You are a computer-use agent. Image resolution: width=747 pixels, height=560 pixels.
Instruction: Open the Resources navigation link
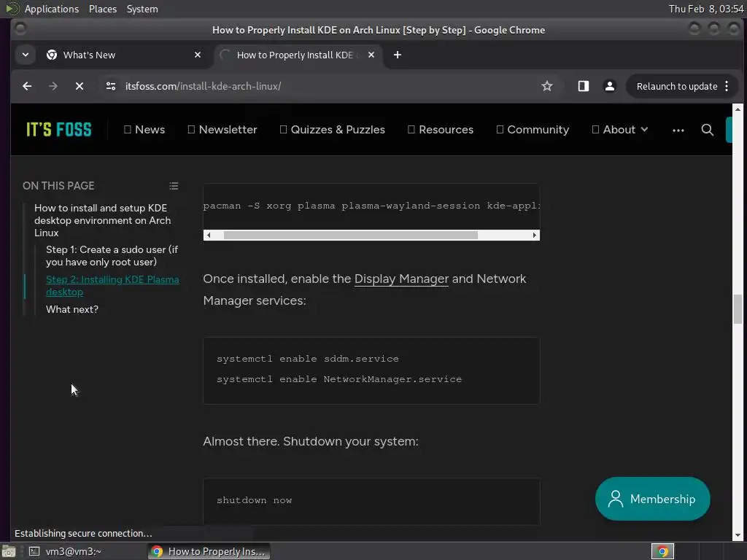[x=441, y=130]
